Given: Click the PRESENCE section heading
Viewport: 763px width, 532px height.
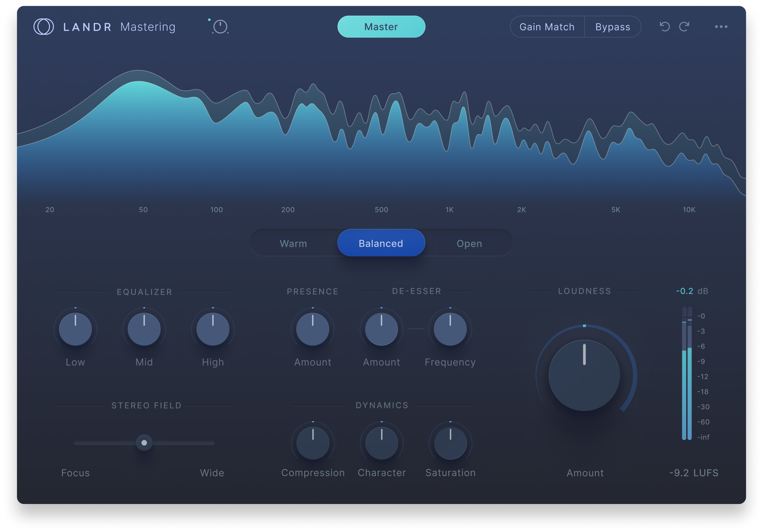Looking at the screenshot, I should click(313, 291).
